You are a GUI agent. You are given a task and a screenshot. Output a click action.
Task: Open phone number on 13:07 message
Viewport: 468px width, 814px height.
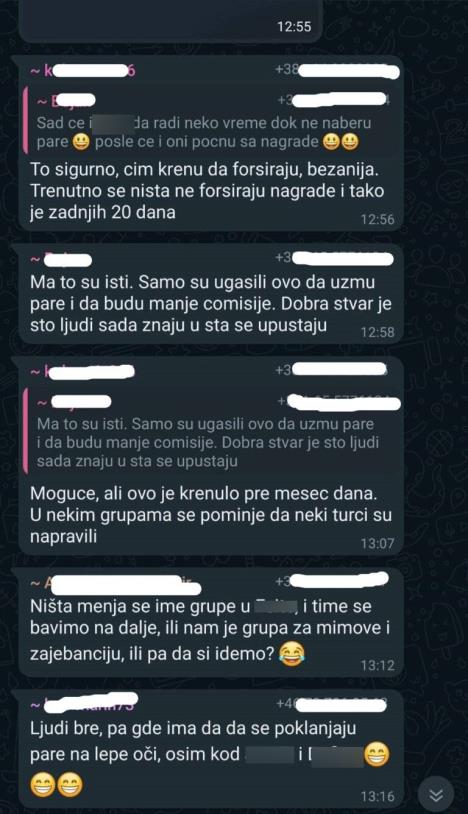(332, 370)
